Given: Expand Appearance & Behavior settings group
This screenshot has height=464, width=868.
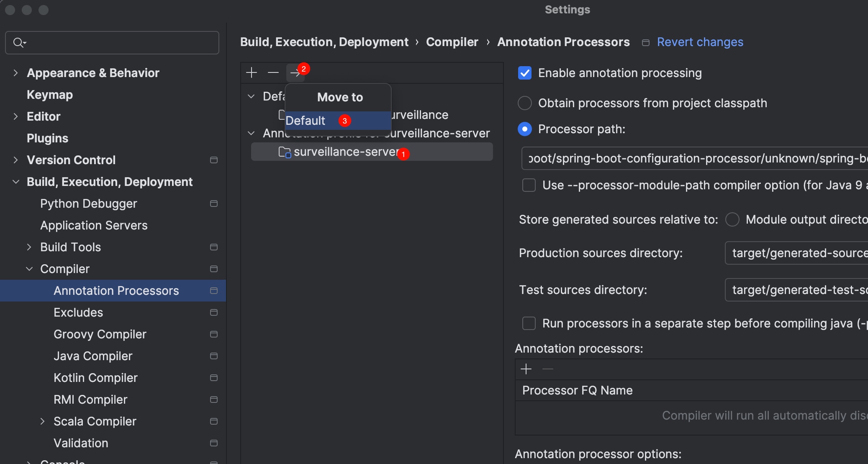Looking at the screenshot, I should click(15, 73).
